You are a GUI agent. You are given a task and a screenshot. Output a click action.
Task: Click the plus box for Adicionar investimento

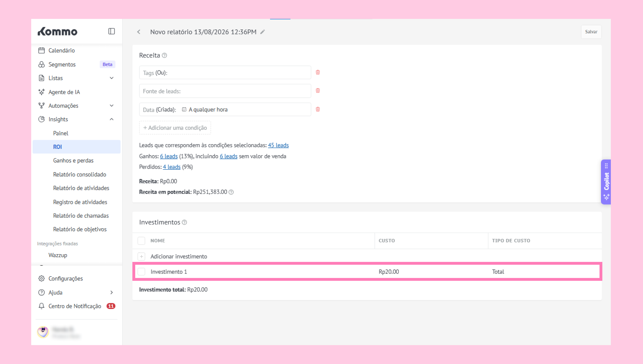pos(141,256)
